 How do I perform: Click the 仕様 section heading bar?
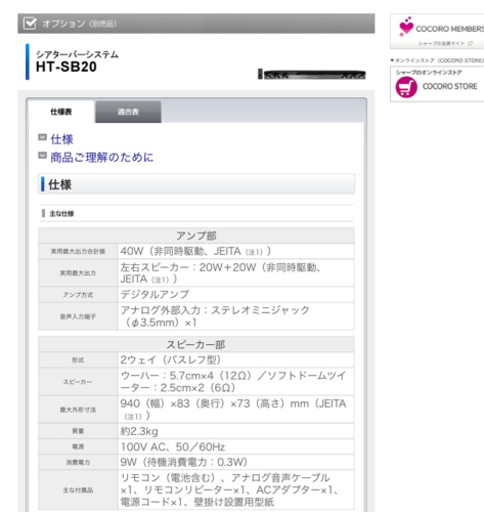[x=196, y=184]
